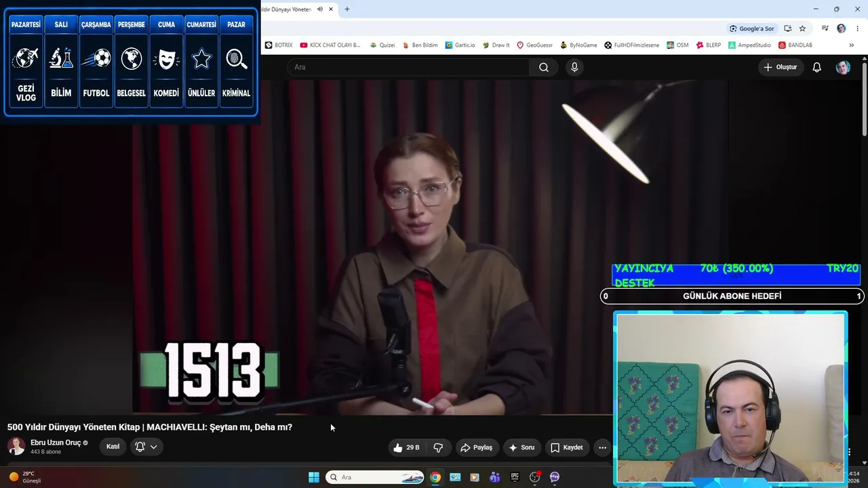Open the Microsoft Teams taskbar icon
Viewport: 868px width, 488px height.
point(494,477)
